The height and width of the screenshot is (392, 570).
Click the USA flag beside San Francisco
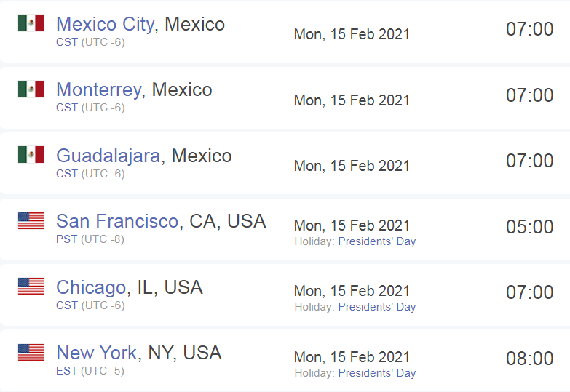[31, 221]
